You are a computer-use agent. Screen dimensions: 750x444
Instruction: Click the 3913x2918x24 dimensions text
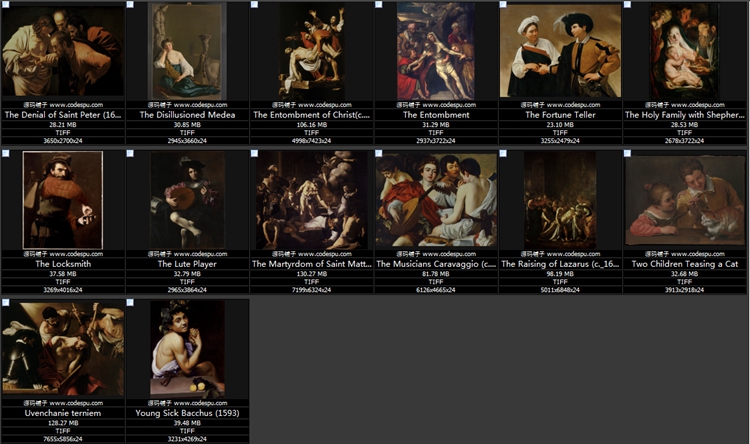pos(684,290)
